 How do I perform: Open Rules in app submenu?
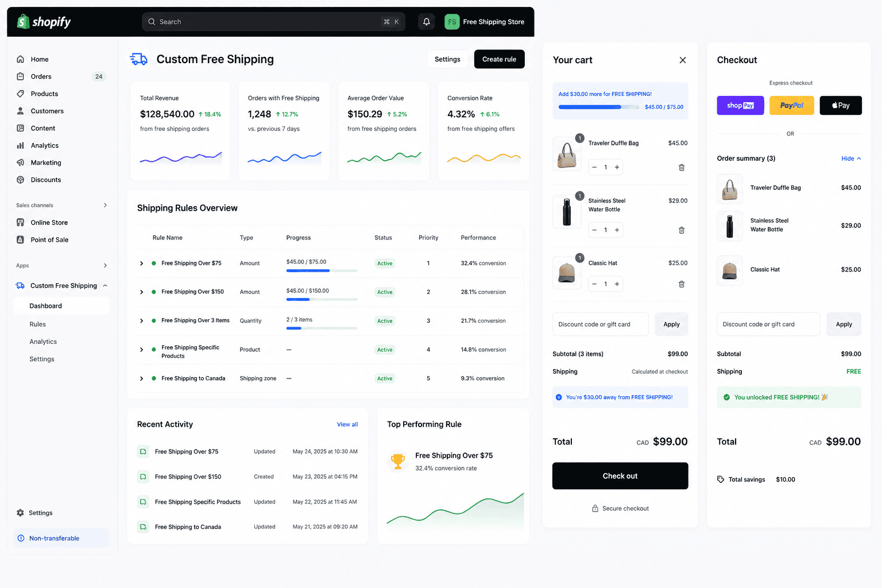[38, 324]
